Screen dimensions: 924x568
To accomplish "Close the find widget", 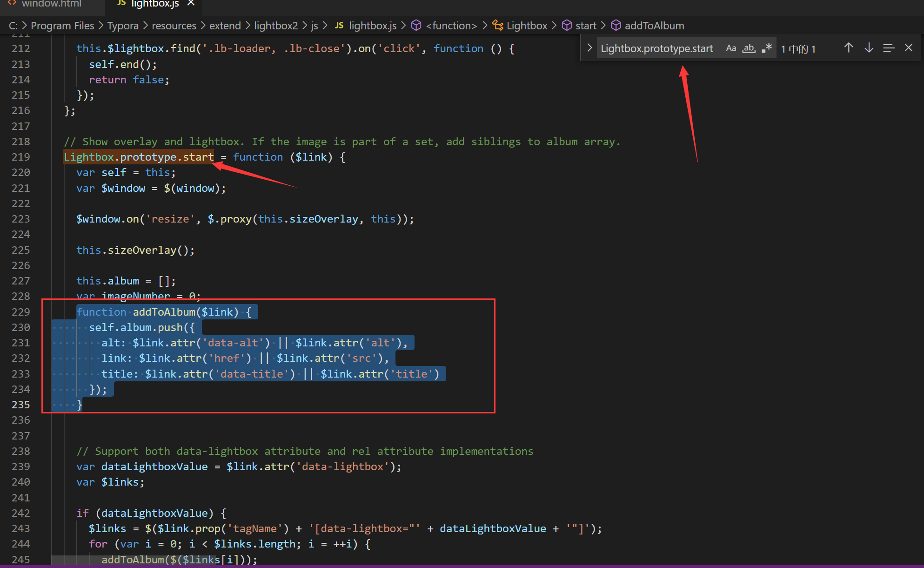I will (x=909, y=48).
